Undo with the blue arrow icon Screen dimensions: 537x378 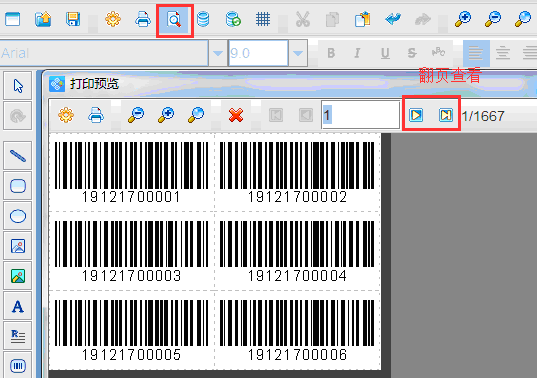click(393, 19)
